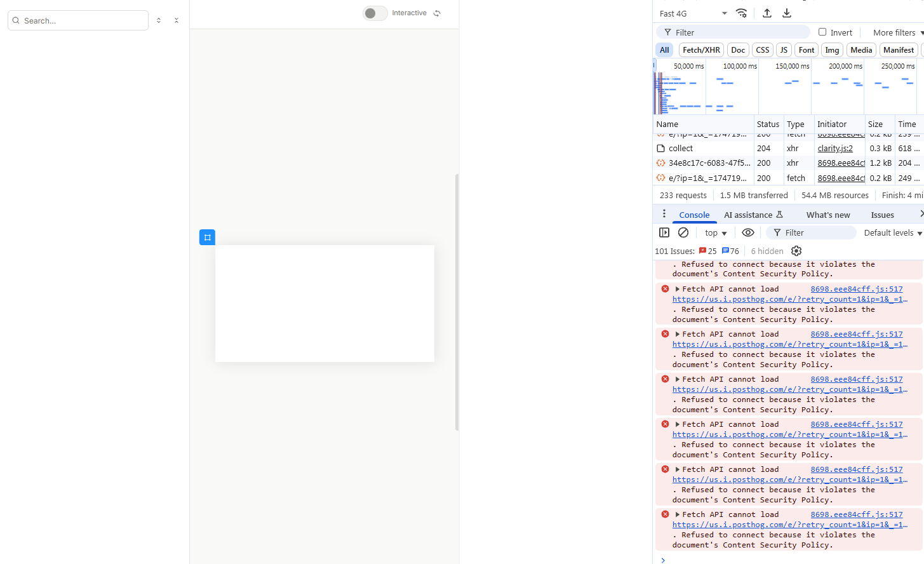924x564 pixels.
Task: Select the Fetch/XHR request type filter
Action: (701, 50)
